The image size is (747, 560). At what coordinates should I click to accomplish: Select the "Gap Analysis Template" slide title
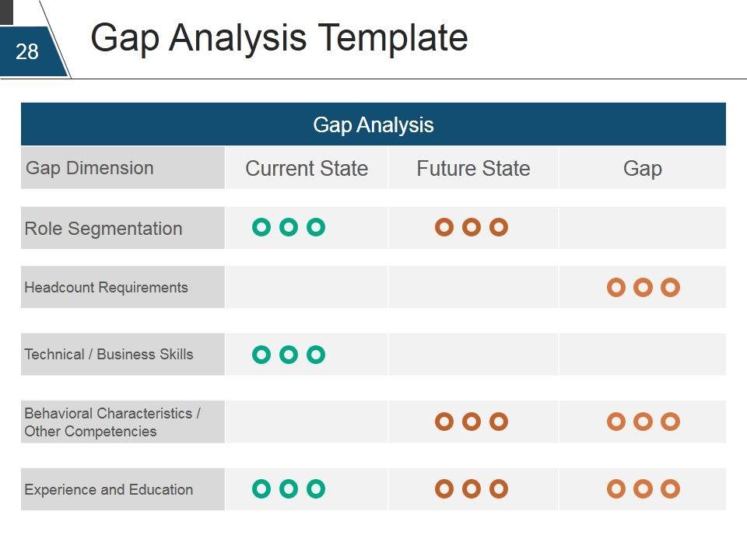279,38
